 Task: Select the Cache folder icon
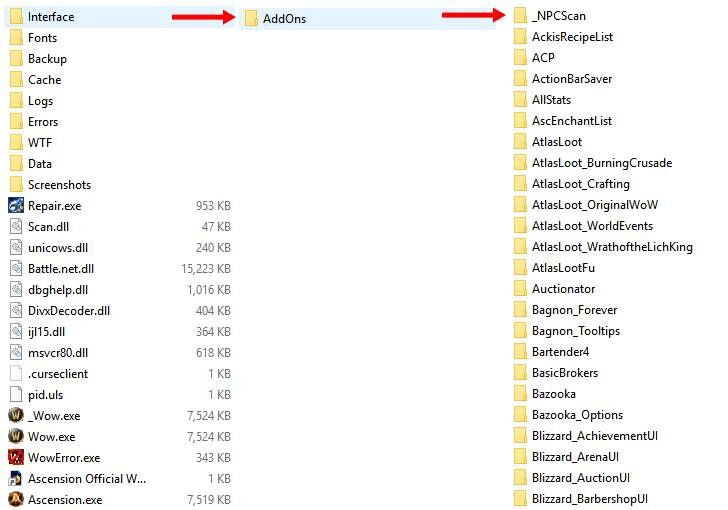(x=16, y=79)
